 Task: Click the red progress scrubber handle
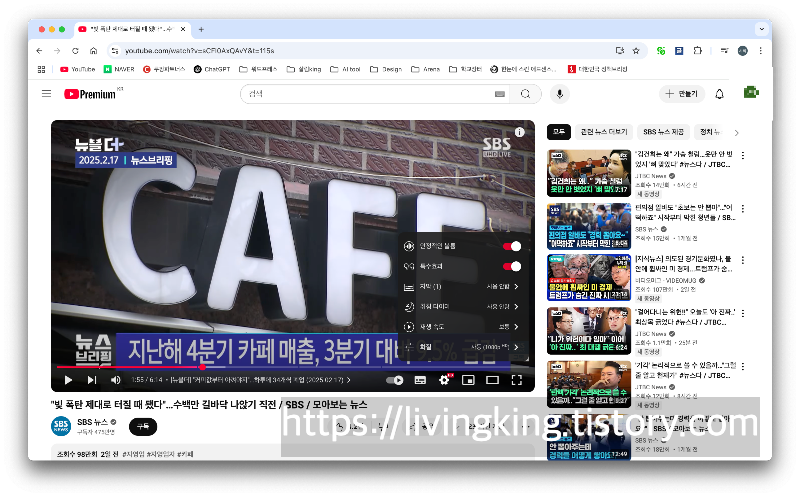[x=203, y=367]
